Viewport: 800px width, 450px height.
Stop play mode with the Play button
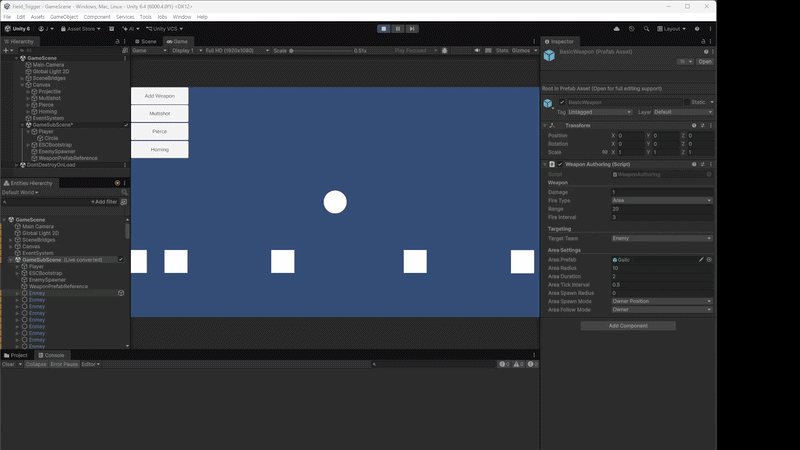click(x=384, y=29)
